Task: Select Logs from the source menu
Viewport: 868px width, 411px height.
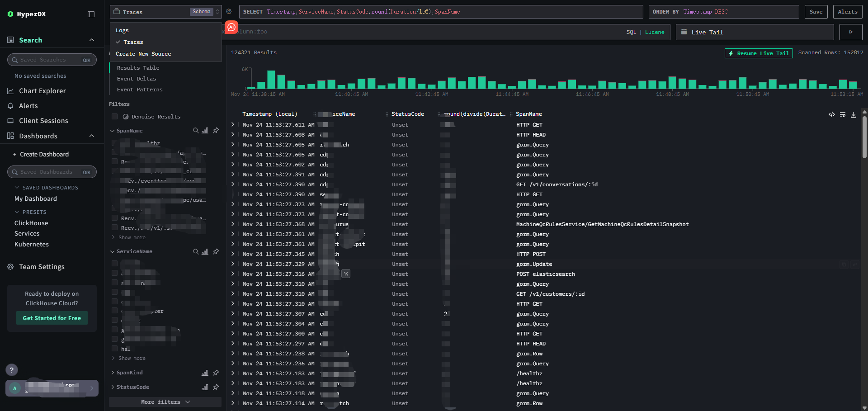Action: 122,30
